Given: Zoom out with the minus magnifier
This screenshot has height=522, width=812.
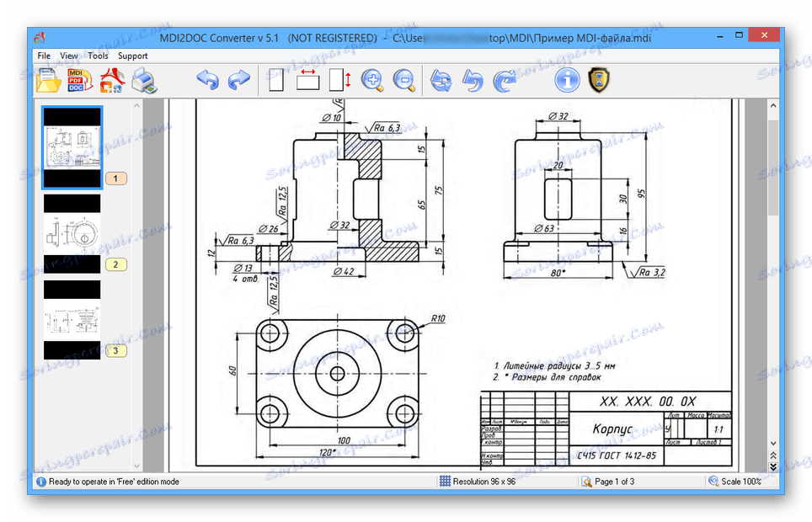Looking at the screenshot, I should [x=404, y=80].
